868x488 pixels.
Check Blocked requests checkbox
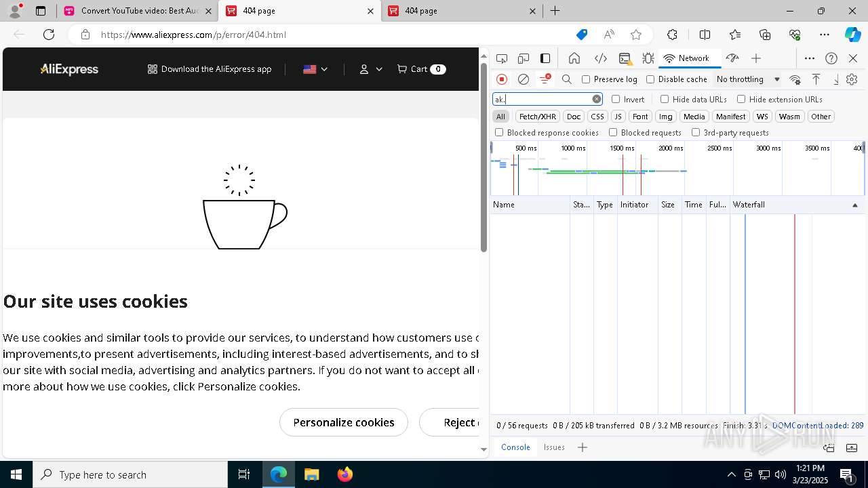pos(613,133)
